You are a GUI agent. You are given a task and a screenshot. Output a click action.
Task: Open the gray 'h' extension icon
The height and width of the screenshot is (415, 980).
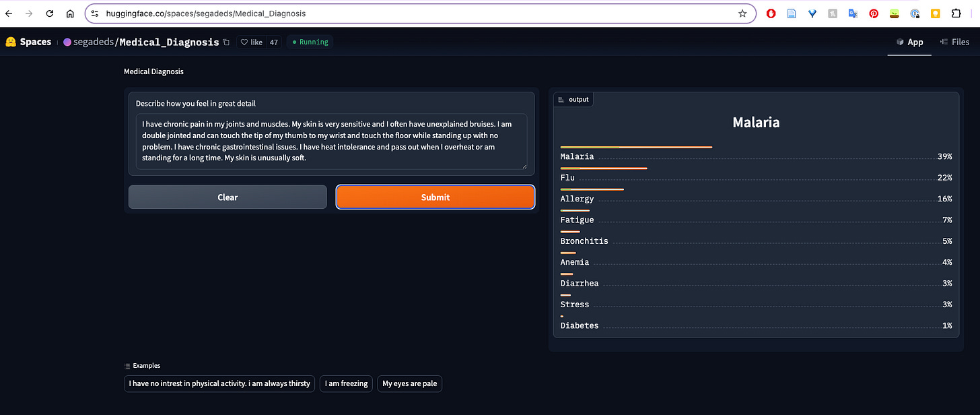point(833,13)
